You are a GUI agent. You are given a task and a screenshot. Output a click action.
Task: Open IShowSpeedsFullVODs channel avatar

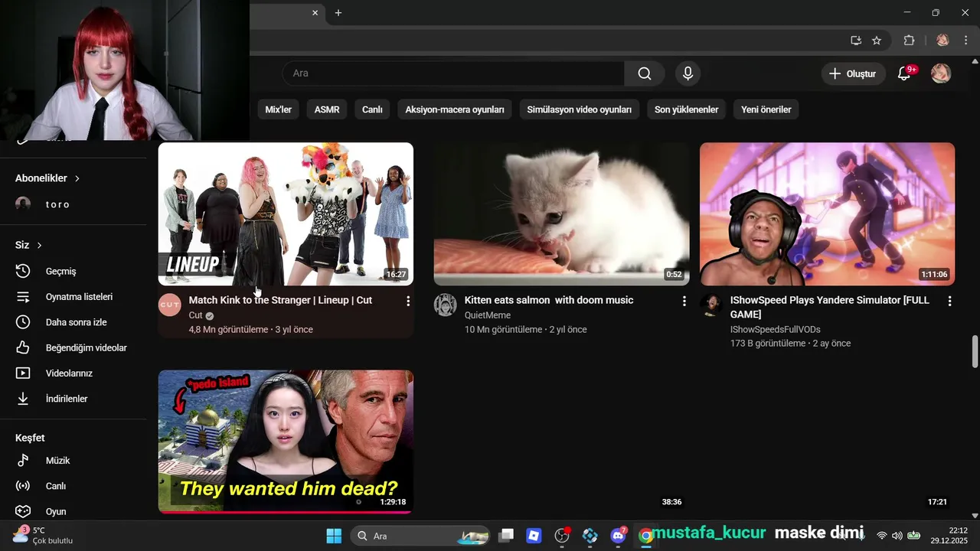click(x=710, y=305)
